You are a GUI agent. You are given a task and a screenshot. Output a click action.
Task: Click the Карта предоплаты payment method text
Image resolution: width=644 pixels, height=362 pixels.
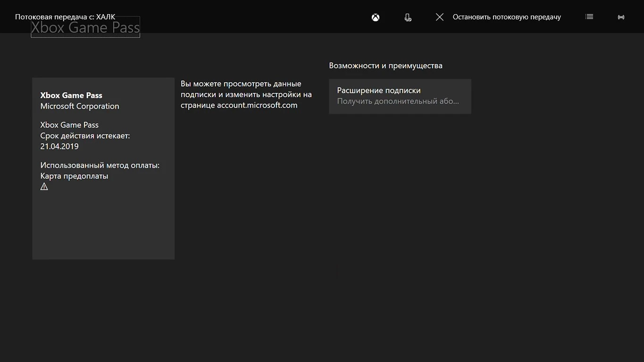(x=74, y=176)
